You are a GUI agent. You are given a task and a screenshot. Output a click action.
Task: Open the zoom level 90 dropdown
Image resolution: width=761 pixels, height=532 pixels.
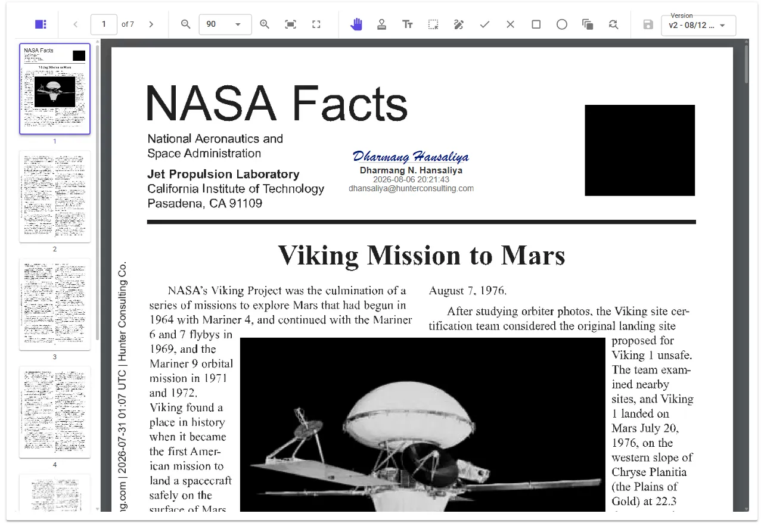225,24
